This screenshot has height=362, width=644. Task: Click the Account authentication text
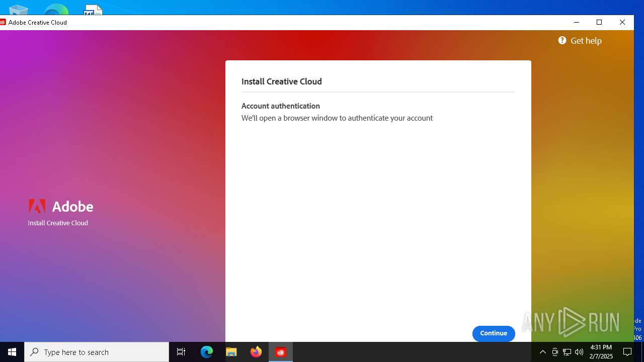pos(281,106)
